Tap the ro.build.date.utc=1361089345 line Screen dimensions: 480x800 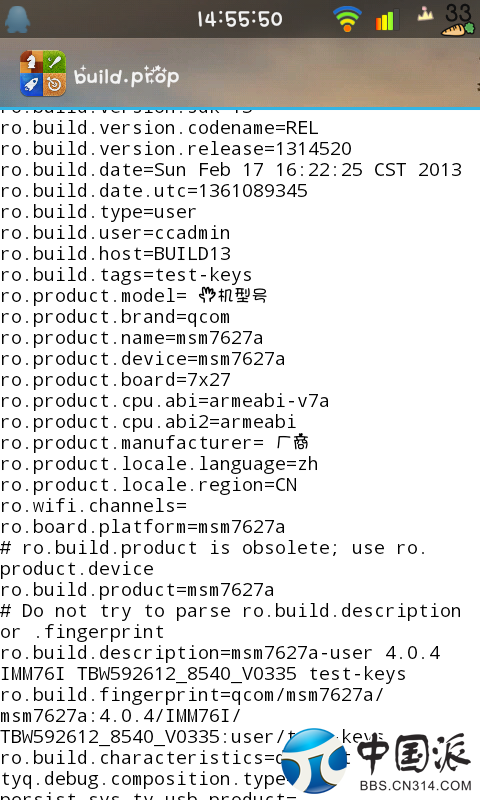[x=154, y=191]
